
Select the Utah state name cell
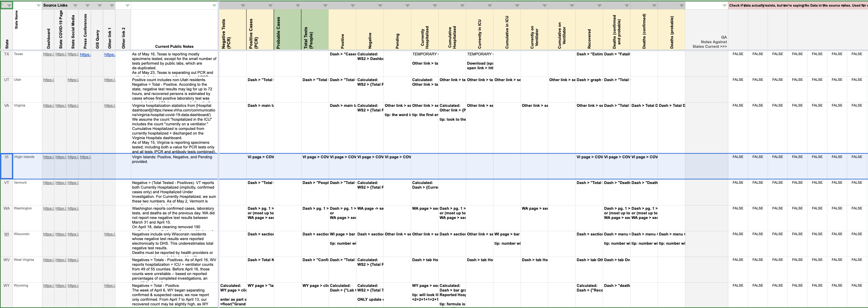pyautogui.click(x=27, y=90)
